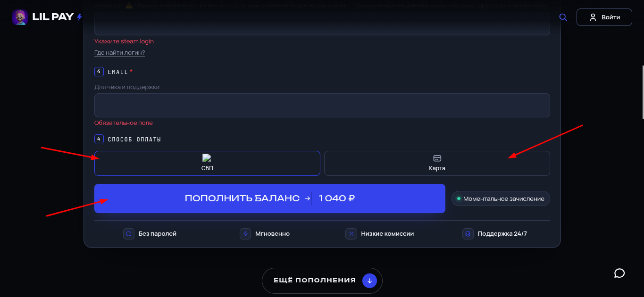This screenshot has width=644, height=297.
Task: Click the lightning bolt next to LIL PAY
Action: [x=79, y=17]
